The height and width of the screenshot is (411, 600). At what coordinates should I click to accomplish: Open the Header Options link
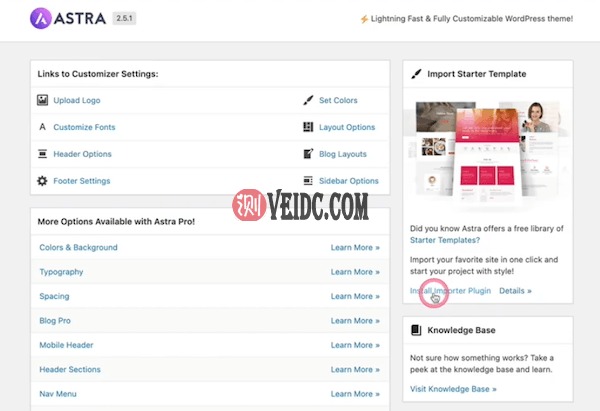pyautogui.click(x=82, y=154)
